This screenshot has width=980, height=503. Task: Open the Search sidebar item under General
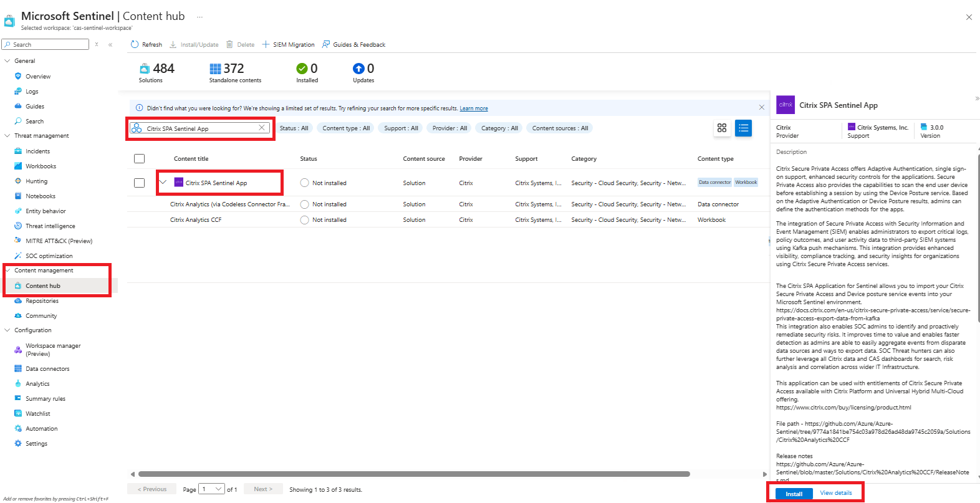click(x=34, y=122)
